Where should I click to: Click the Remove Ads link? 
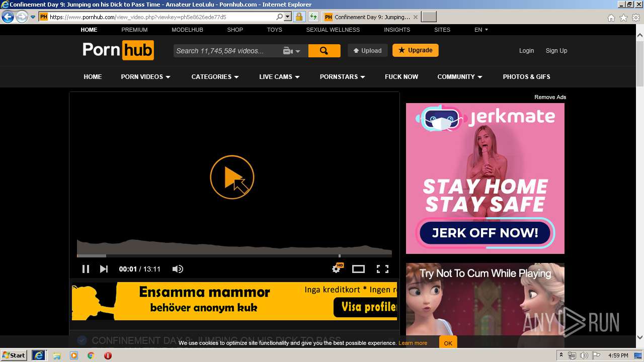(x=550, y=97)
